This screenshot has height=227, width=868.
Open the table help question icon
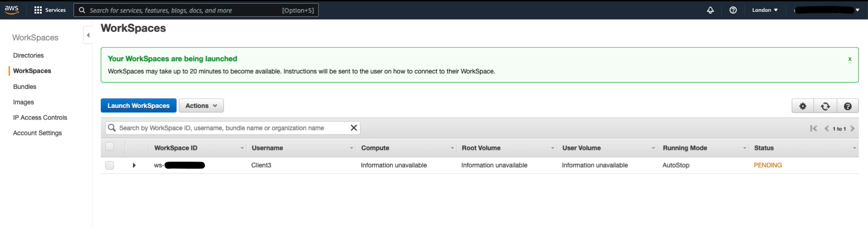pos(848,106)
